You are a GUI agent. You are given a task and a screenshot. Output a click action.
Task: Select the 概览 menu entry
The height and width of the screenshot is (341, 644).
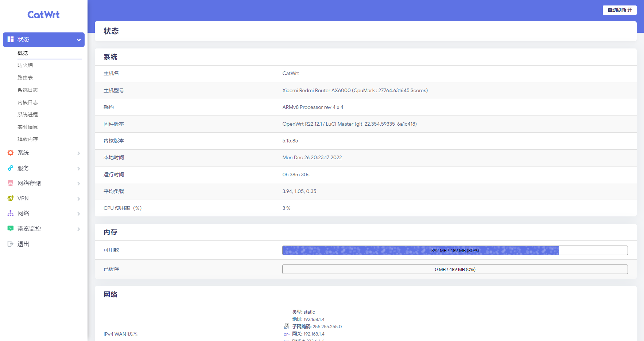23,53
